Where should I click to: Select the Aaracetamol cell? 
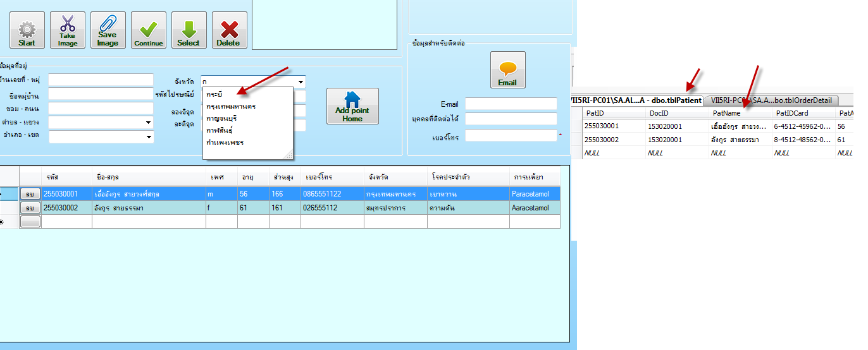535,208
